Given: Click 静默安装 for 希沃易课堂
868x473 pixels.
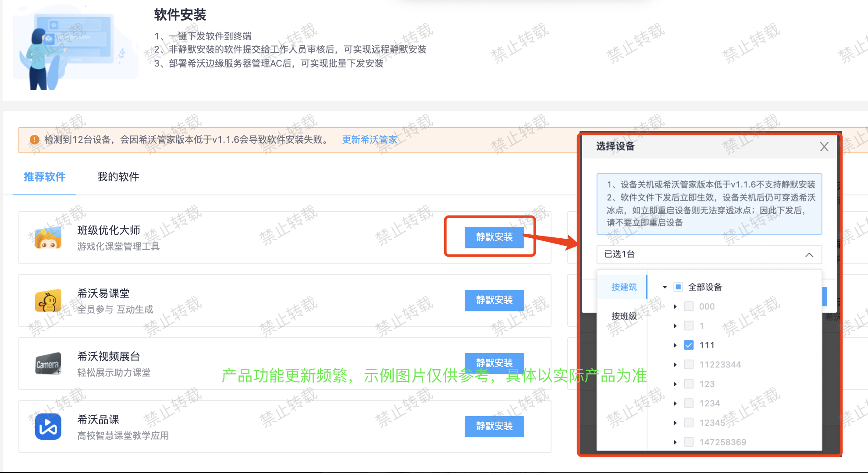Looking at the screenshot, I should click(x=494, y=300).
